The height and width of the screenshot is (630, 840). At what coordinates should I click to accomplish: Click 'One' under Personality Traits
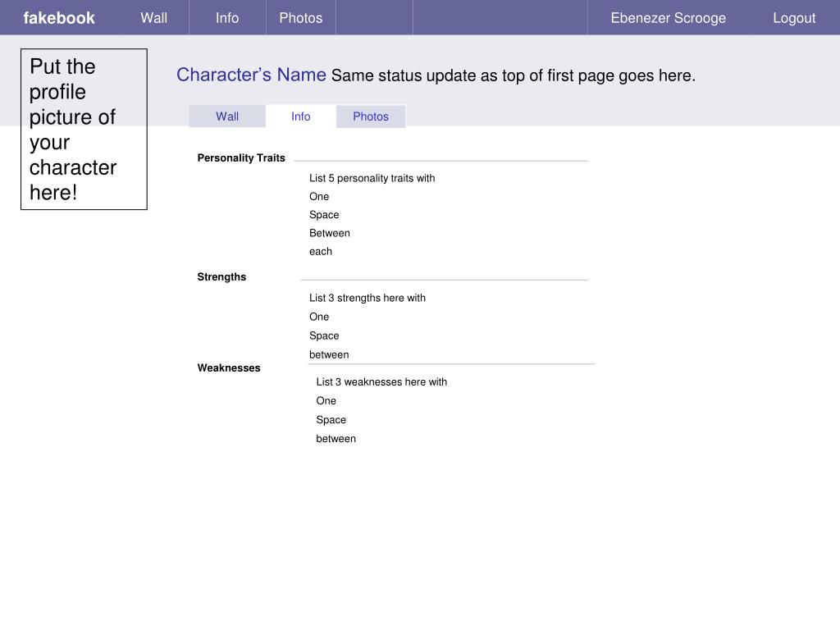(x=319, y=197)
